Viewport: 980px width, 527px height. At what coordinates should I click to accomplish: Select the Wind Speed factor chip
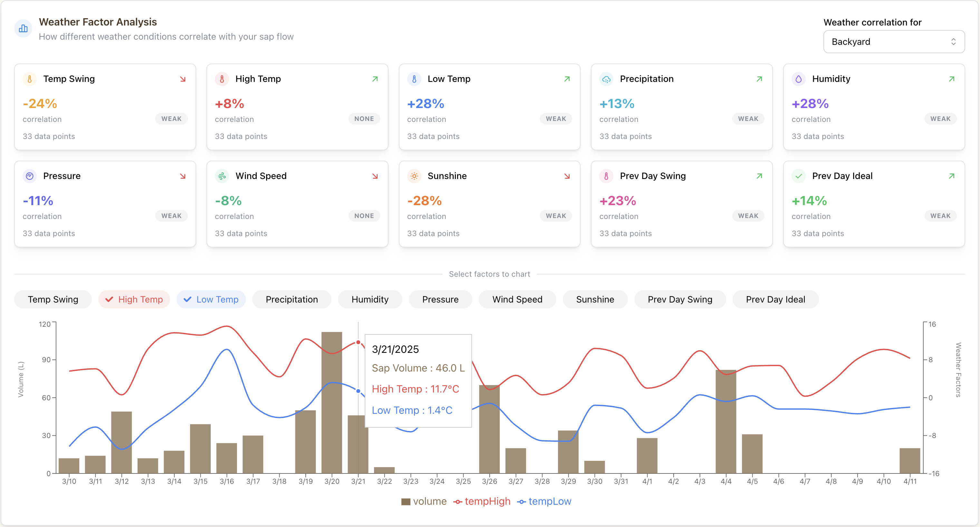[x=517, y=299]
